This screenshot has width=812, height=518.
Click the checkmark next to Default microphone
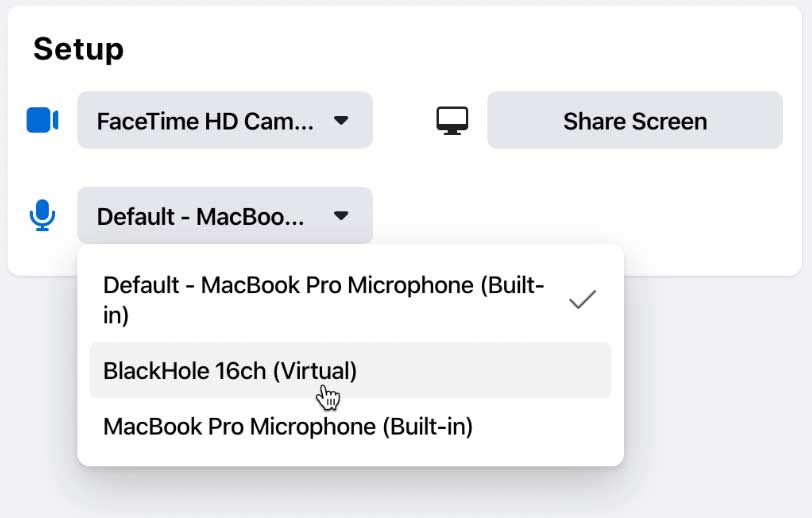[583, 300]
